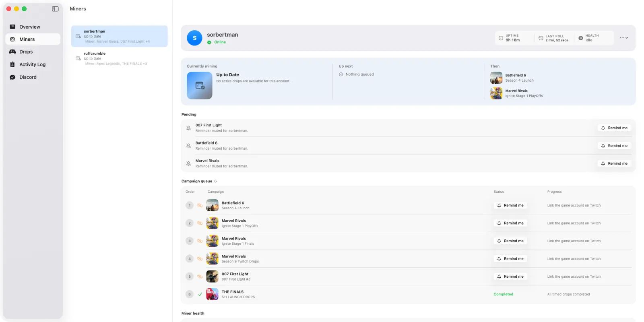The width and height of the screenshot is (644, 322).
Task: Click green checkmark for THE FINALS campaign
Action: [x=200, y=294]
